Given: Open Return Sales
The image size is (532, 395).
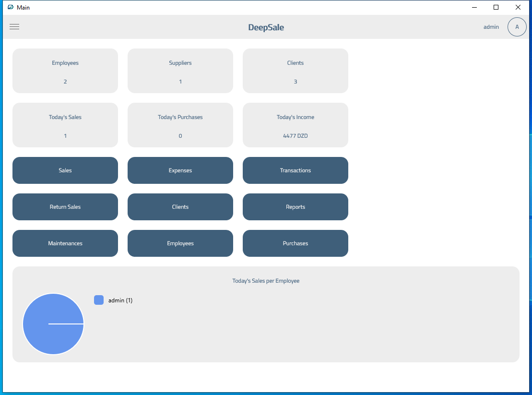Looking at the screenshot, I should pyautogui.click(x=65, y=207).
